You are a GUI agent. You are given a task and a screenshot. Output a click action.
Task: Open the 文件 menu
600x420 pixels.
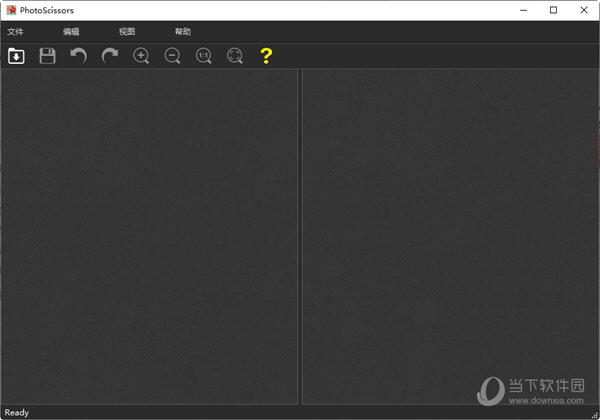coord(15,32)
